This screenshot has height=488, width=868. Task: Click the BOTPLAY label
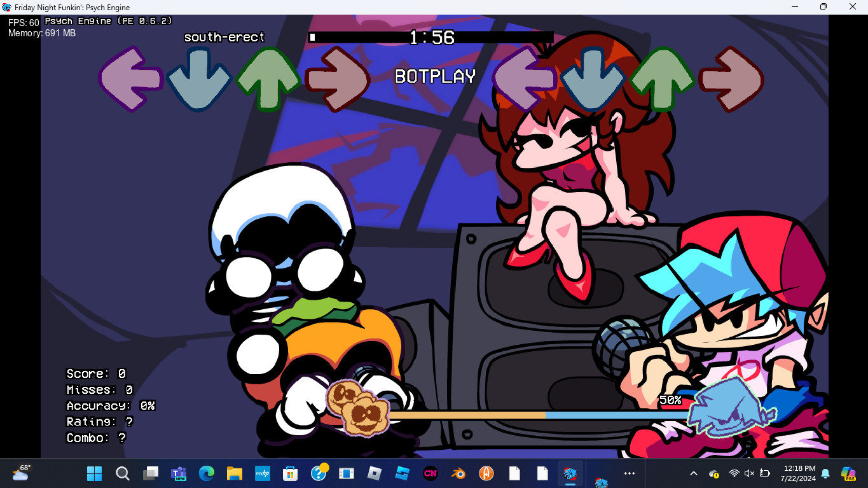tap(436, 76)
